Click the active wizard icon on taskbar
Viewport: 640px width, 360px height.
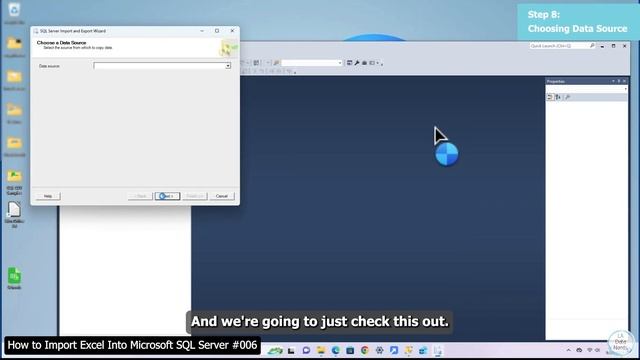[x=438, y=350]
